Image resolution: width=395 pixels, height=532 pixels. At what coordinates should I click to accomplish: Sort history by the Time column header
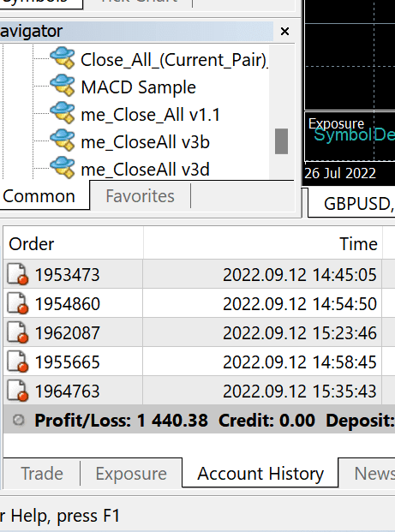pos(263,244)
